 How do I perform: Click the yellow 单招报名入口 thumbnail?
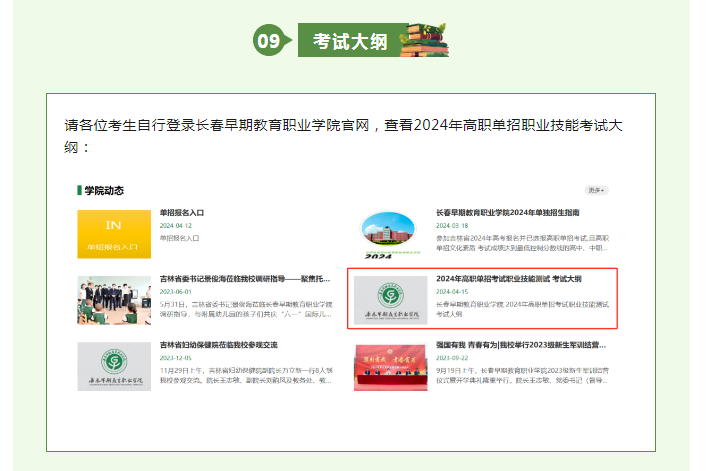click(x=114, y=234)
